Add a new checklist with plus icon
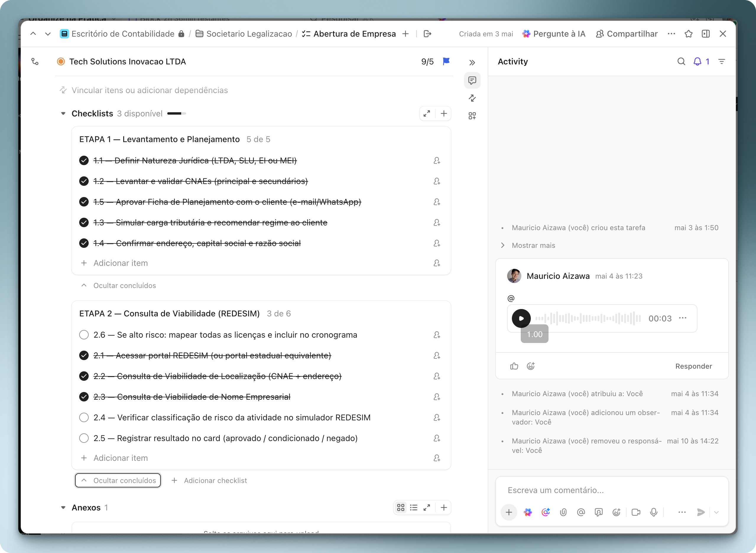 point(444,113)
